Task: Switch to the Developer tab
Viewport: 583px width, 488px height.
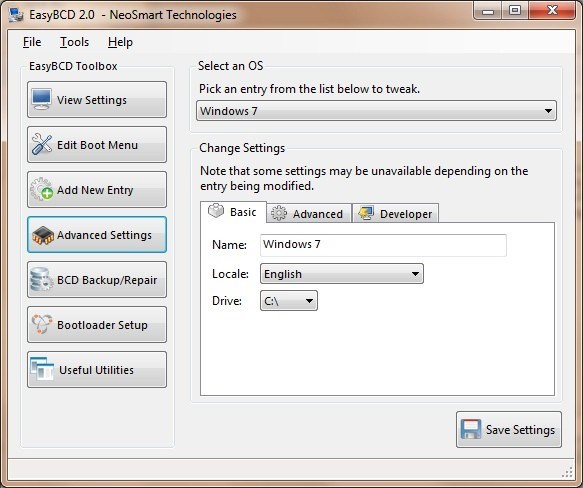Action: tap(395, 214)
